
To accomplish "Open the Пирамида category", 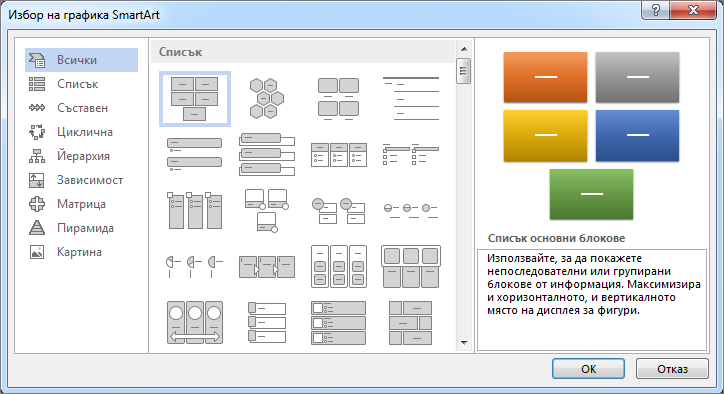I will 81,228.
